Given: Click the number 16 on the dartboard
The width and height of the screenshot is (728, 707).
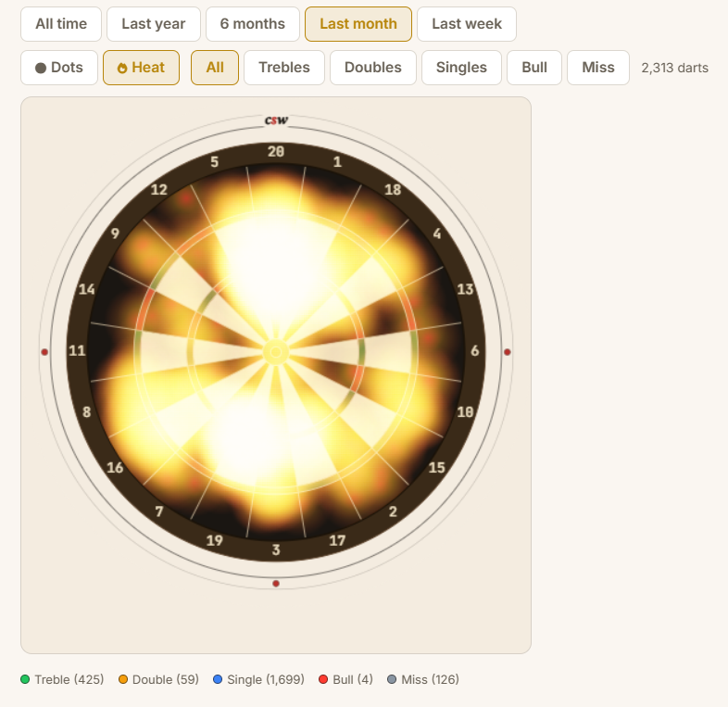Looking at the screenshot, I should [115, 468].
